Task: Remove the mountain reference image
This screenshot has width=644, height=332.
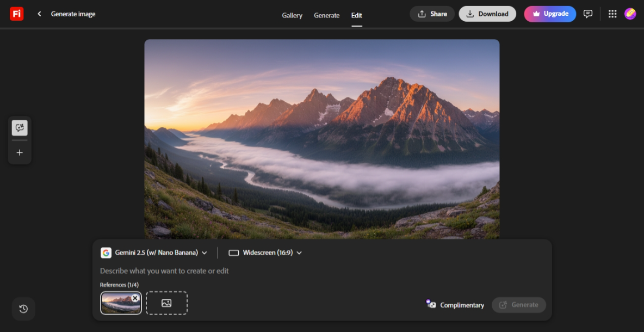Action: (135, 298)
